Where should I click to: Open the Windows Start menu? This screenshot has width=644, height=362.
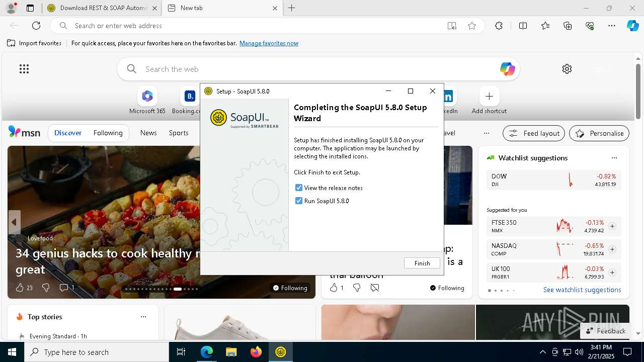pos(12,352)
